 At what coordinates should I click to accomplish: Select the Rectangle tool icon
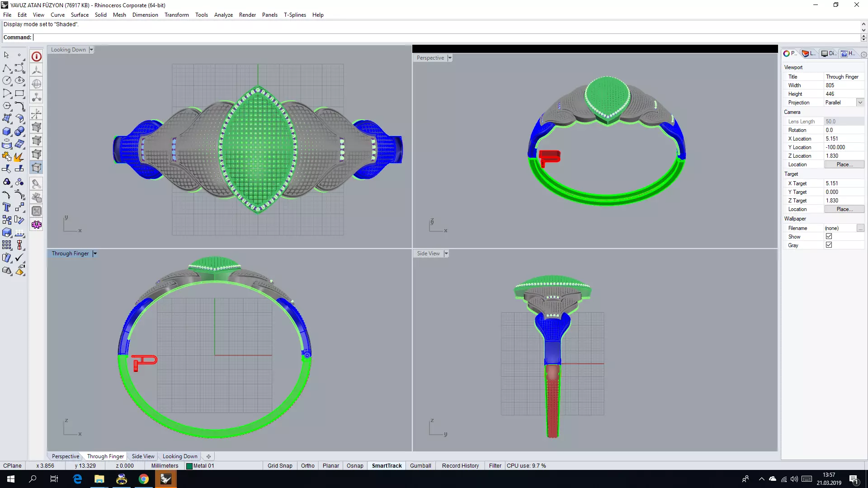19,94
